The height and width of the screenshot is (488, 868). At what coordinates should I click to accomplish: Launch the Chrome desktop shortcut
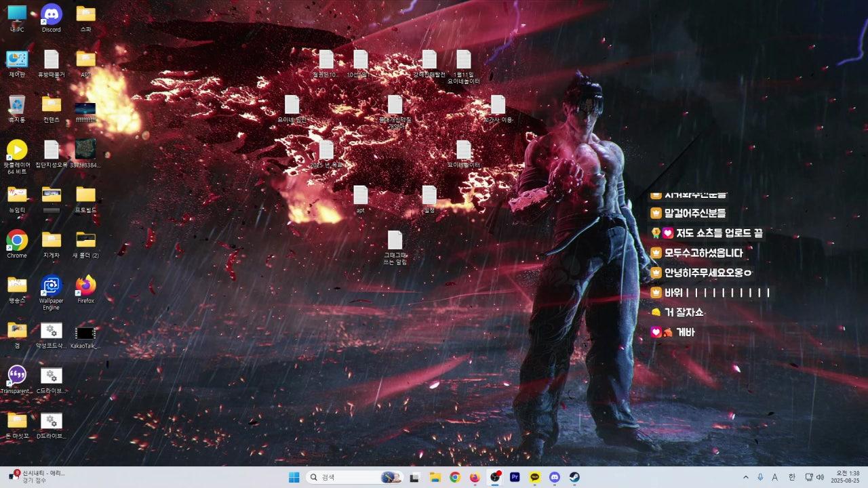tap(17, 244)
